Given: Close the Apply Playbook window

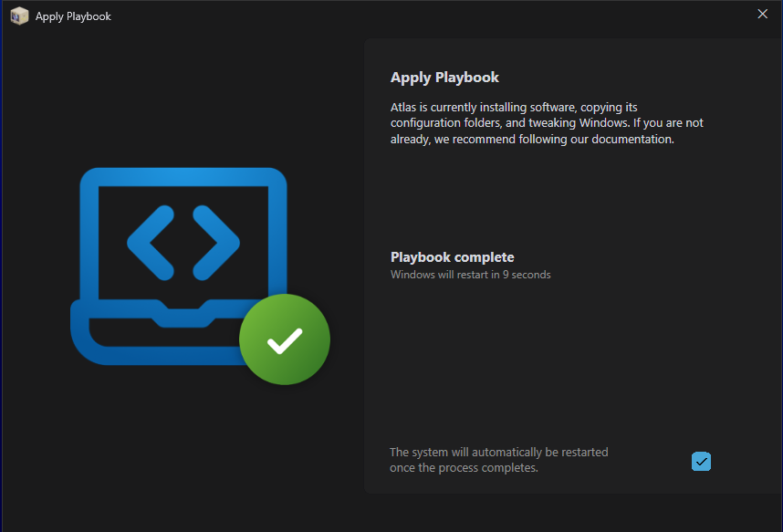Looking at the screenshot, I should point(763,14).
